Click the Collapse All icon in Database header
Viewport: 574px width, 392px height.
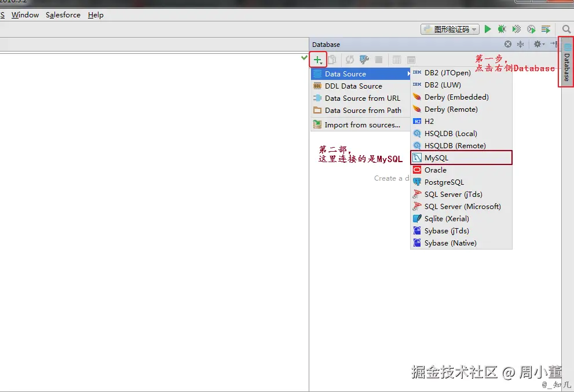click(520, 44)
